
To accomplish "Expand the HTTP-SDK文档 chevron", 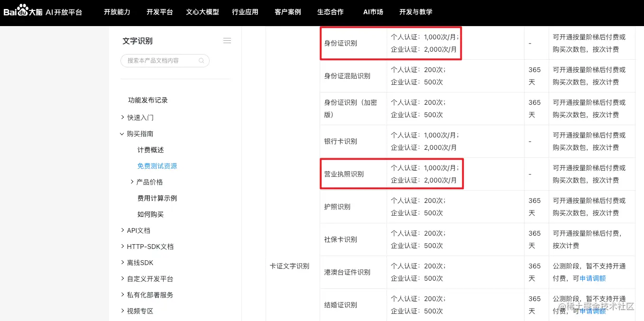I will click(122, 246).
